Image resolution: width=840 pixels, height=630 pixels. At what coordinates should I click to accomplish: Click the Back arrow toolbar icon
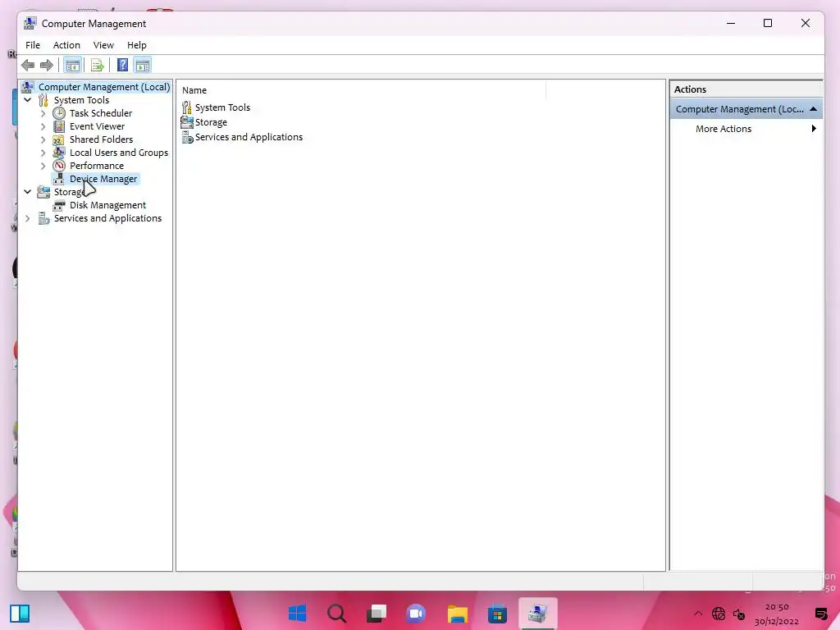click(x=28, y=66)
